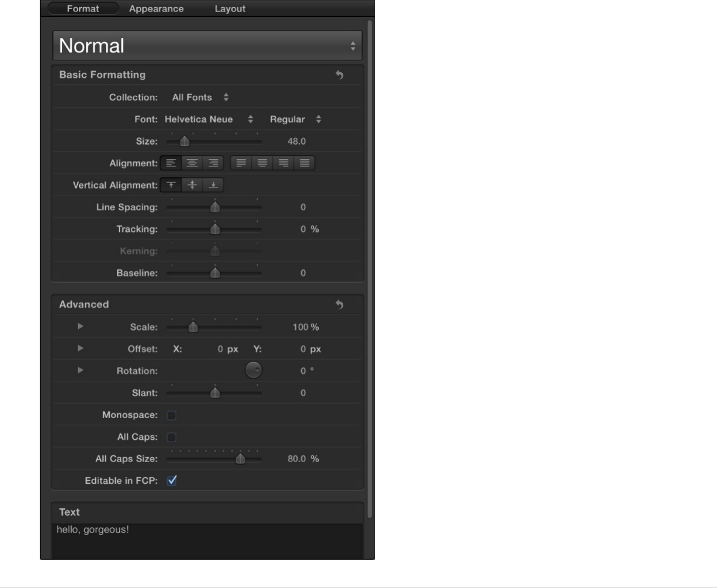Screen dimensions: 717x588
Task: Click in the hello, gorgeous! text field
Action: pyautogui.click(x=207, y=541)
